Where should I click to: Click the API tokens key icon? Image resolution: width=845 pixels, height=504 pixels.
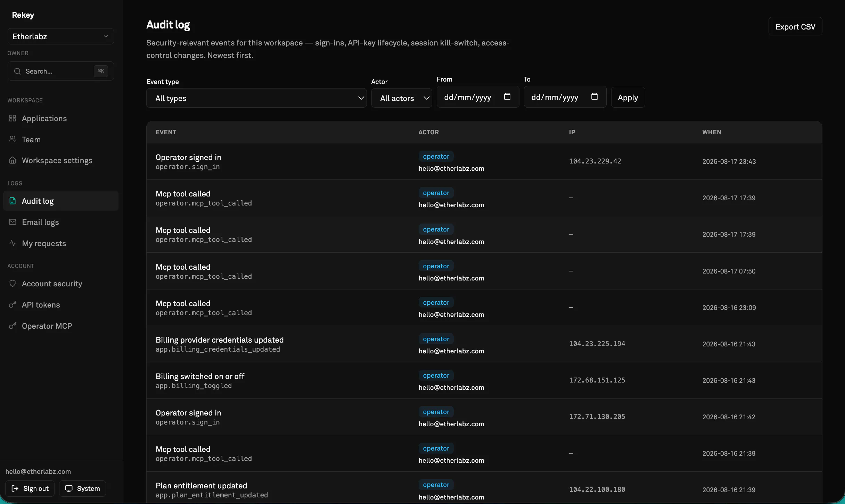13,305
